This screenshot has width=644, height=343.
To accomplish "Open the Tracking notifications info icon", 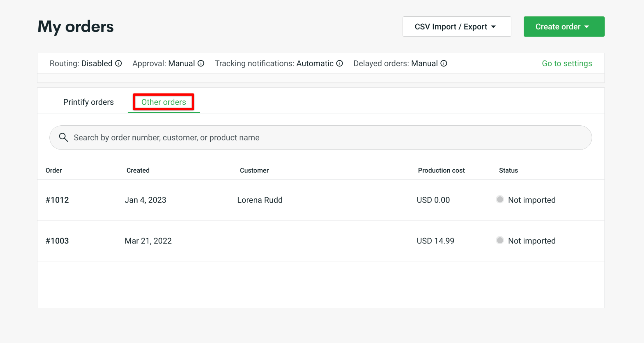I will click(x=339, y=63).
